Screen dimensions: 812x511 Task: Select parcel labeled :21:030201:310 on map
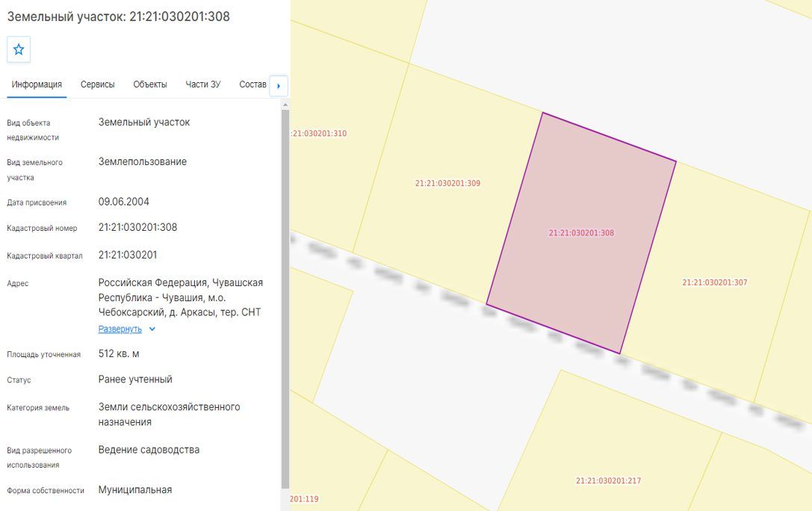coord(319,134)
